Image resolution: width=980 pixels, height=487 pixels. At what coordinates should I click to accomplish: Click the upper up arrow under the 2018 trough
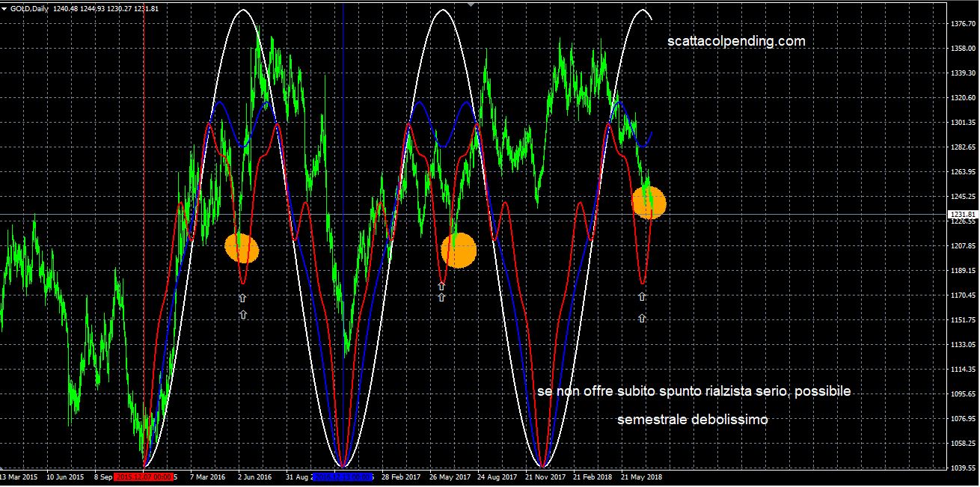pyautogui.click(x=642, y=296)
